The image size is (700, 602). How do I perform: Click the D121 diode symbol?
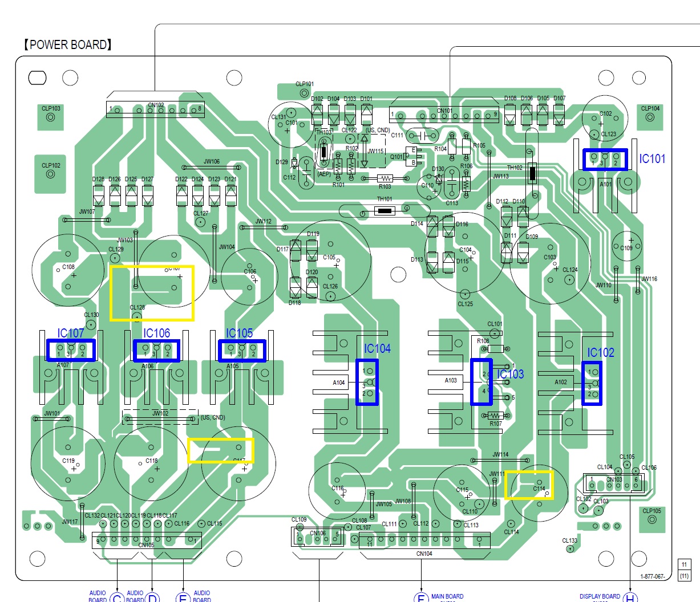(x=231, y=196)
